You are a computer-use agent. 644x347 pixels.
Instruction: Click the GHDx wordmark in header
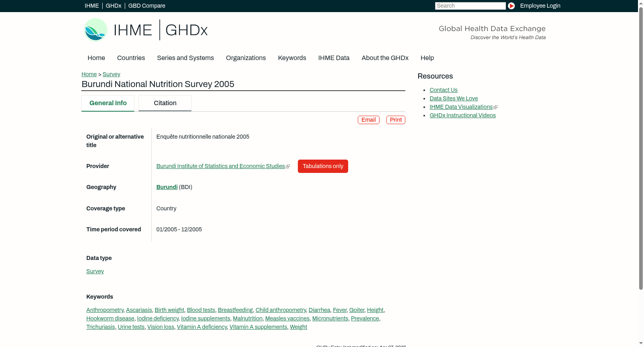coord(186,30)
